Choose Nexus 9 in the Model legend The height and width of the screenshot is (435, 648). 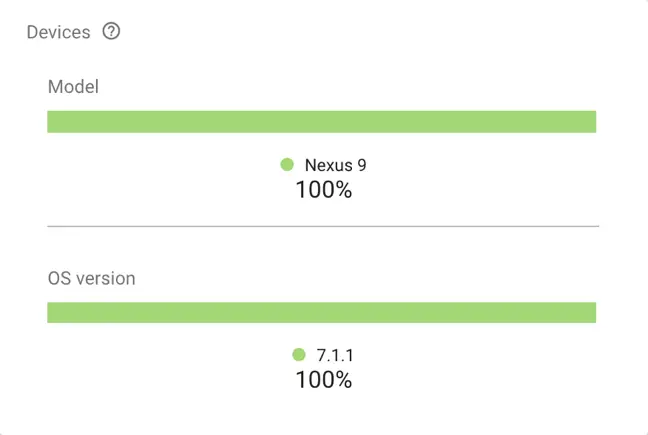click(328, 165)
